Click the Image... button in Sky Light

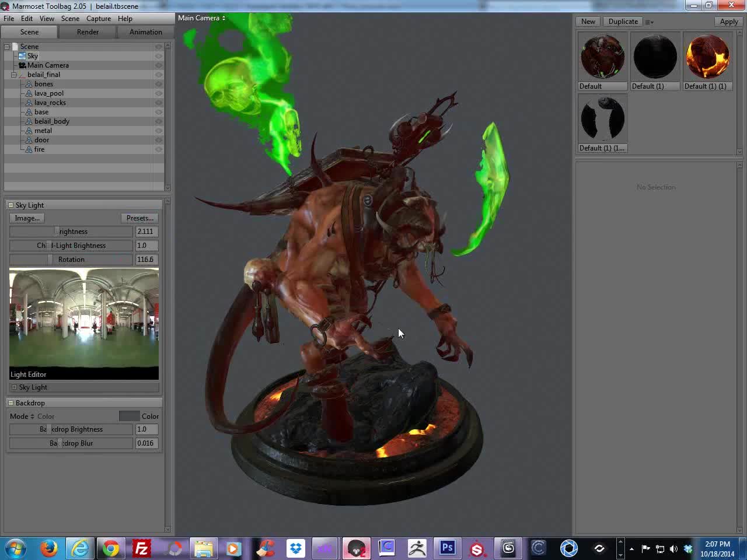click(x=27, y=218)
